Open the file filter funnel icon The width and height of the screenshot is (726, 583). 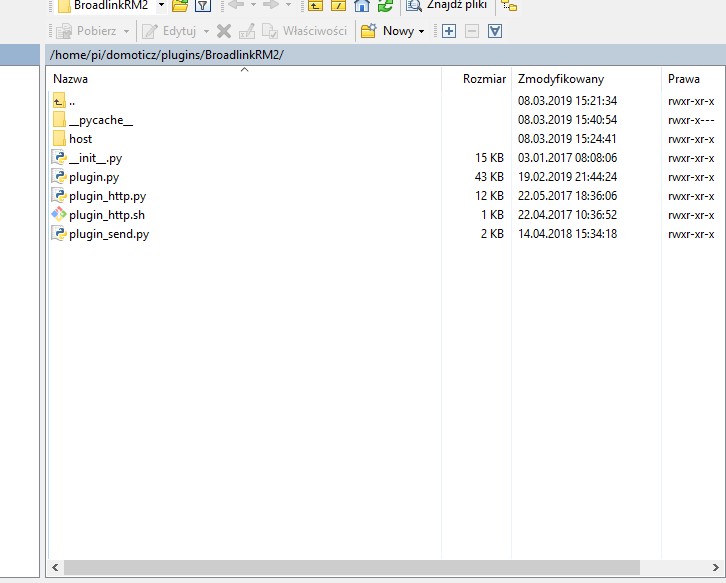[x=203, y=6]
